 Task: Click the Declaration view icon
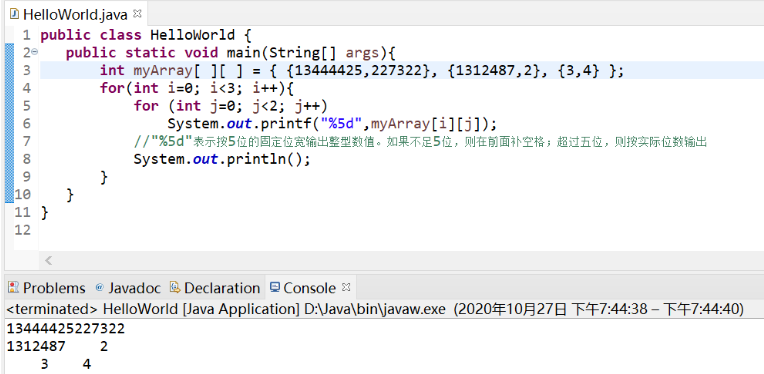pos(175,287)
